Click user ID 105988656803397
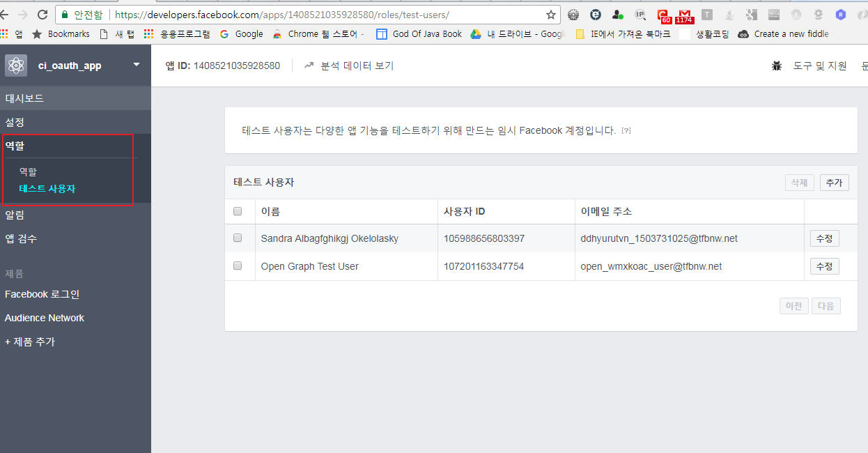 (484, 238)
